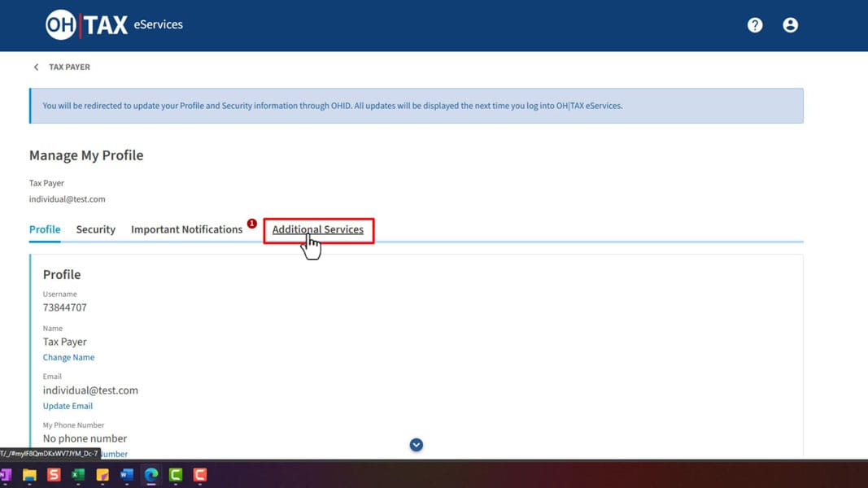Click the OHID redirect information banner text
868x488 pixels.
(332, 106)
